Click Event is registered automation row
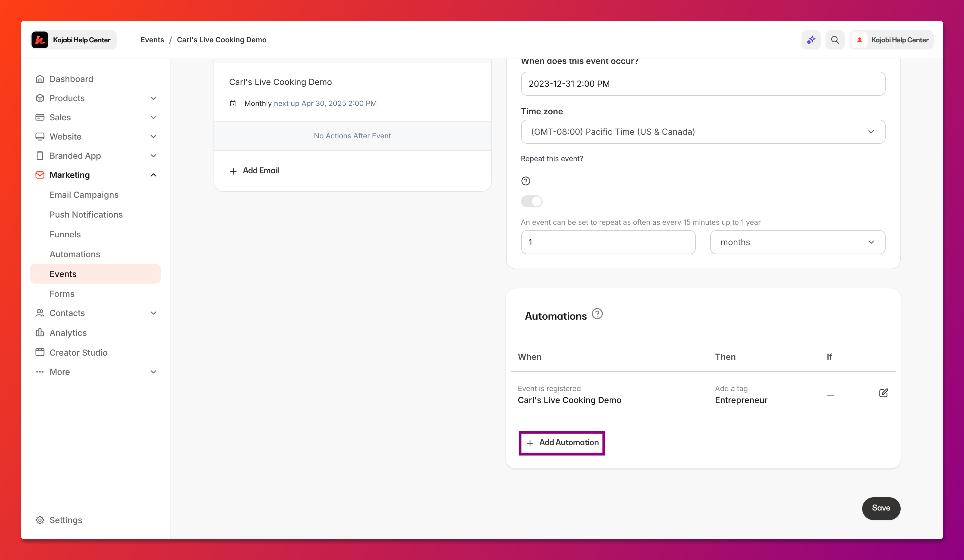Screen dimensions: 964x560 pyautogui.click(x=703, y=394)
